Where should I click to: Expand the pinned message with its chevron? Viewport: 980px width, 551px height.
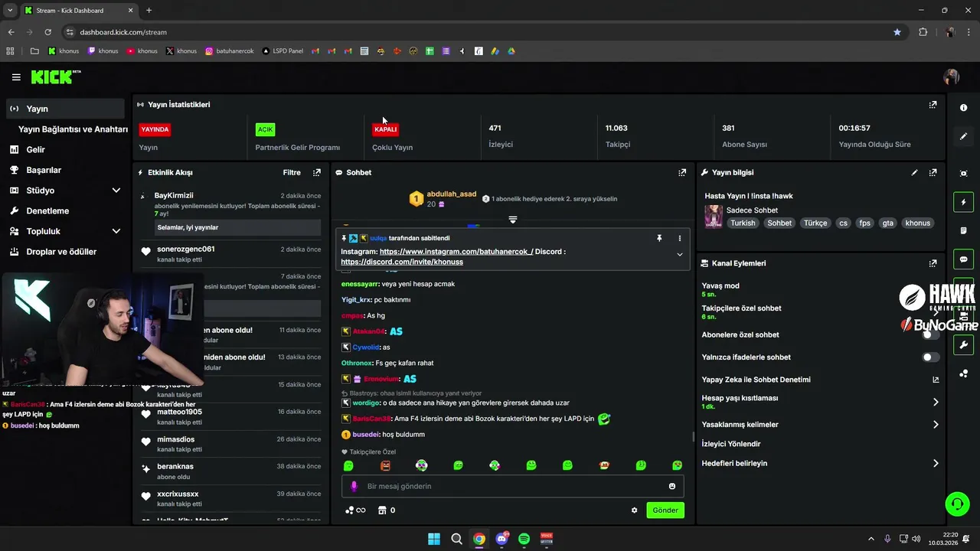point(679,255)
